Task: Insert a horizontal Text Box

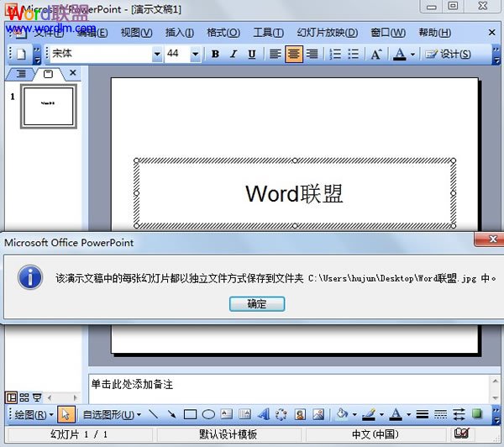Action: pyautogui.click(x=227, y=414)
